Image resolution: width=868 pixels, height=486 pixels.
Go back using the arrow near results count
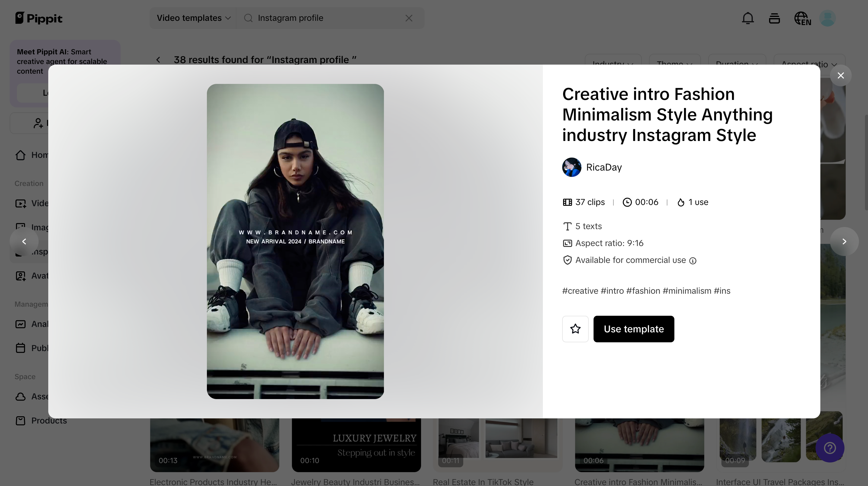158,60
